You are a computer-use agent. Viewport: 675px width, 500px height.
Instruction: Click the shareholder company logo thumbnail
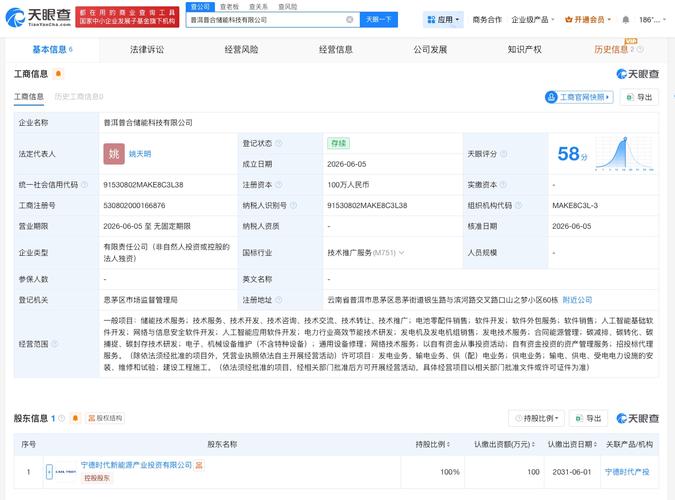[62, 472]
